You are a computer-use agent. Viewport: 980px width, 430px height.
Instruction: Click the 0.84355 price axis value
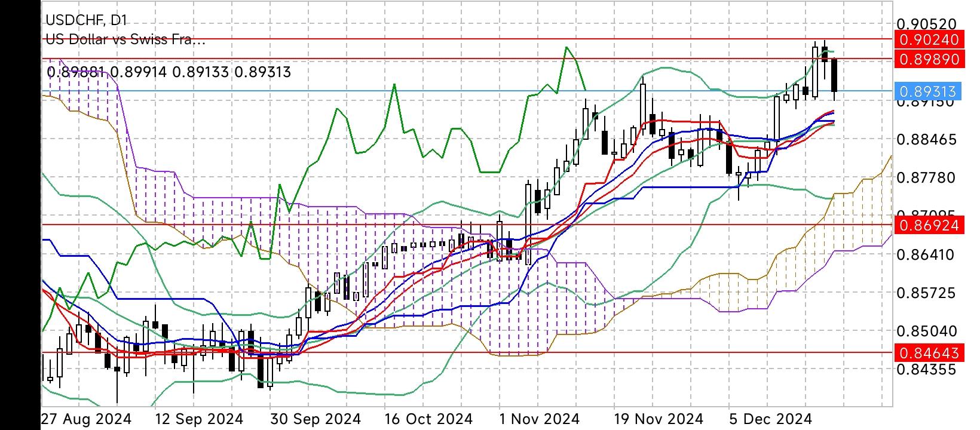coord(927,369)
